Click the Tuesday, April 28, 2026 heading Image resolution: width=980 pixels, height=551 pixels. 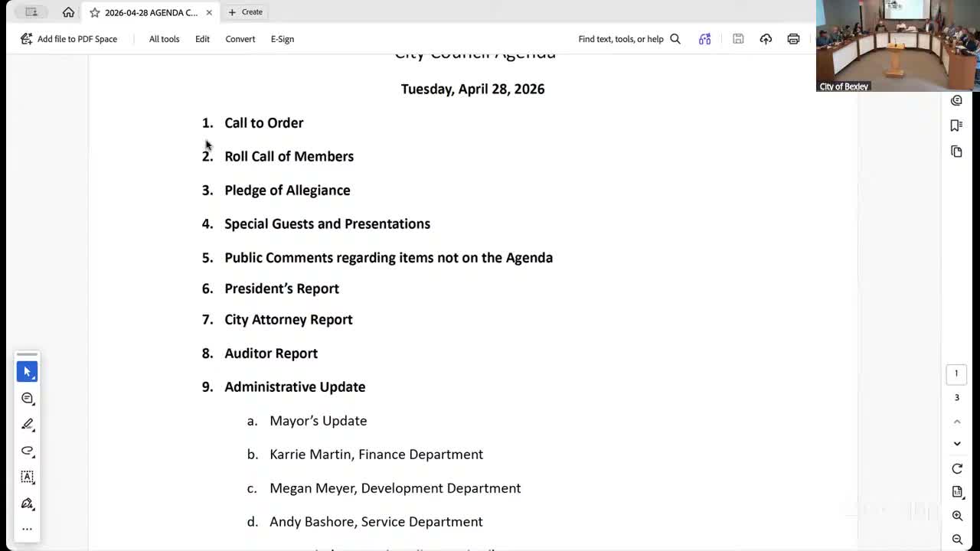point(472,89)
